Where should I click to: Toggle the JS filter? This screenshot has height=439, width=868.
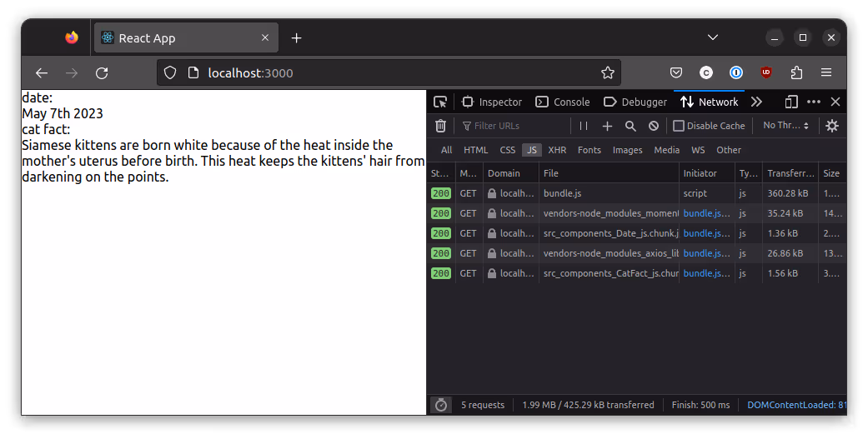[x=532, y=150]
